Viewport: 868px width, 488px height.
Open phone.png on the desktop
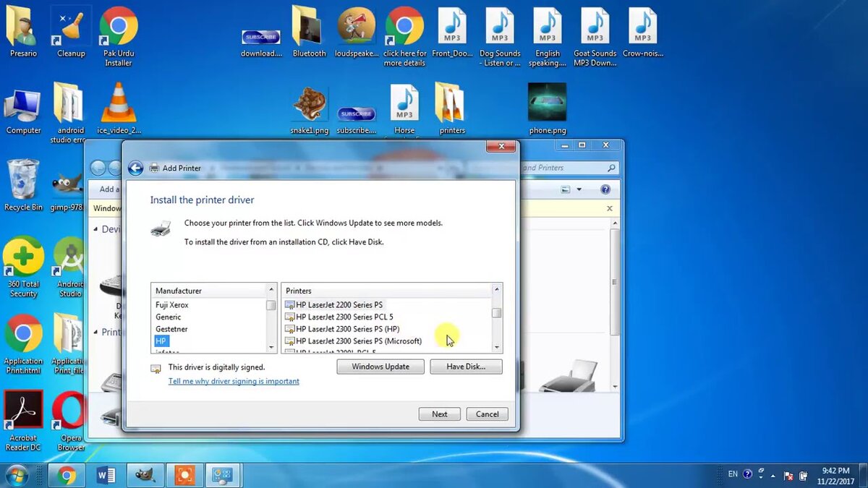548,108
